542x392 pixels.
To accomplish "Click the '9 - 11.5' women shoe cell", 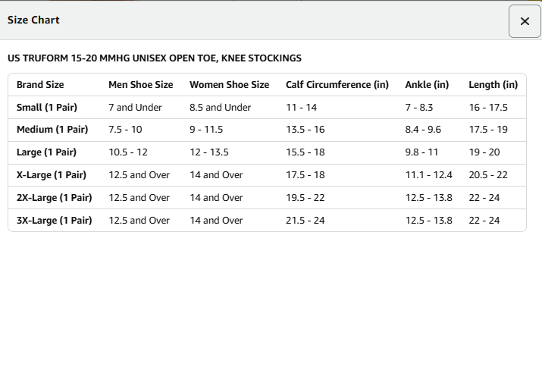I will coord(206,130).
